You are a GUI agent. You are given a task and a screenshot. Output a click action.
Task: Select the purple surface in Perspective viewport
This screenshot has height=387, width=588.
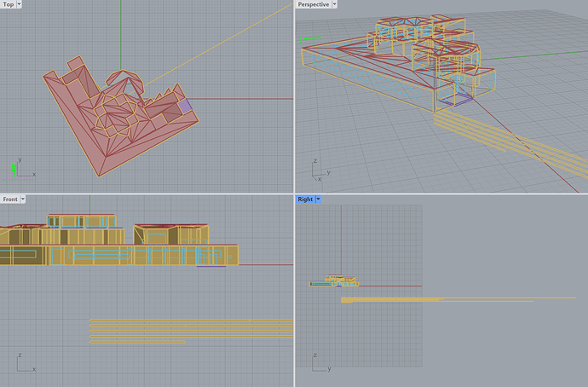click(x=458, y=100)
